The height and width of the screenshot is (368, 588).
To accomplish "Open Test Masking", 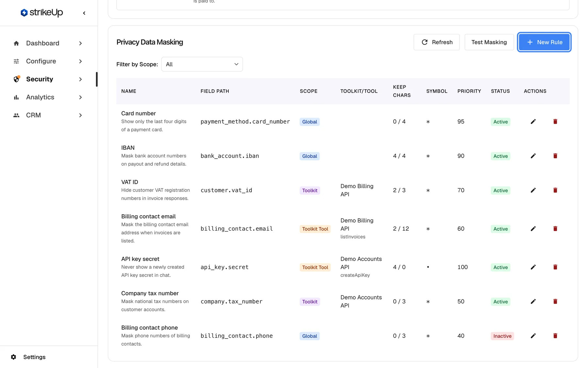I will (x=489, y=42).
